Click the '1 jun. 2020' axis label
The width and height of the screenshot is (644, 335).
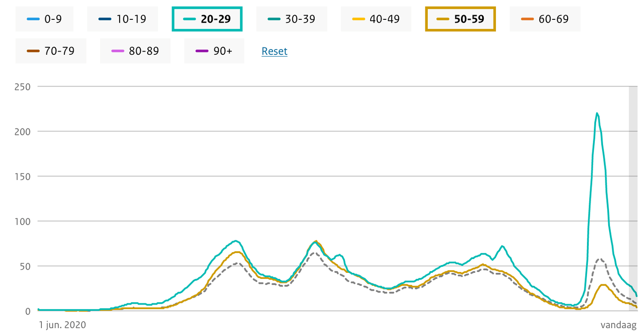[63, 324]
